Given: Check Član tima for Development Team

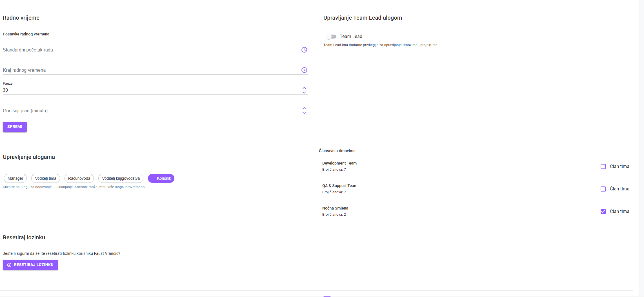Looking at the screenshot, I should click(603, 166).
